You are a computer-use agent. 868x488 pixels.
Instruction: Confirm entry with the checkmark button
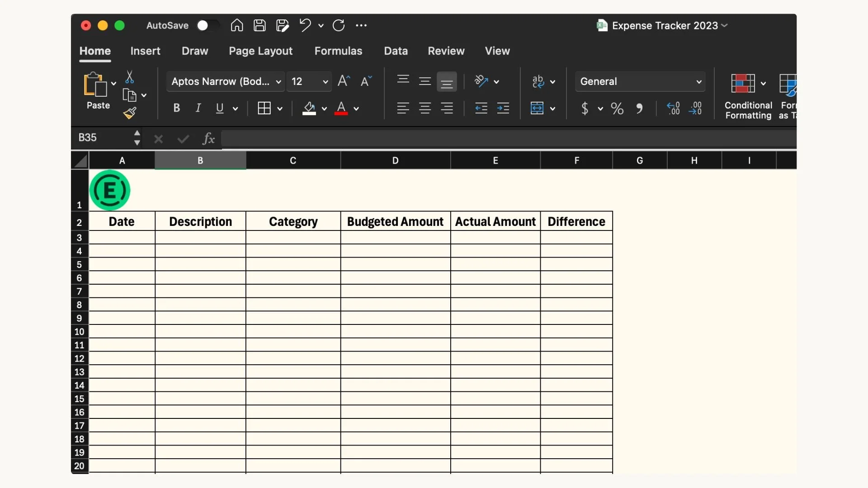pos(183,138)
